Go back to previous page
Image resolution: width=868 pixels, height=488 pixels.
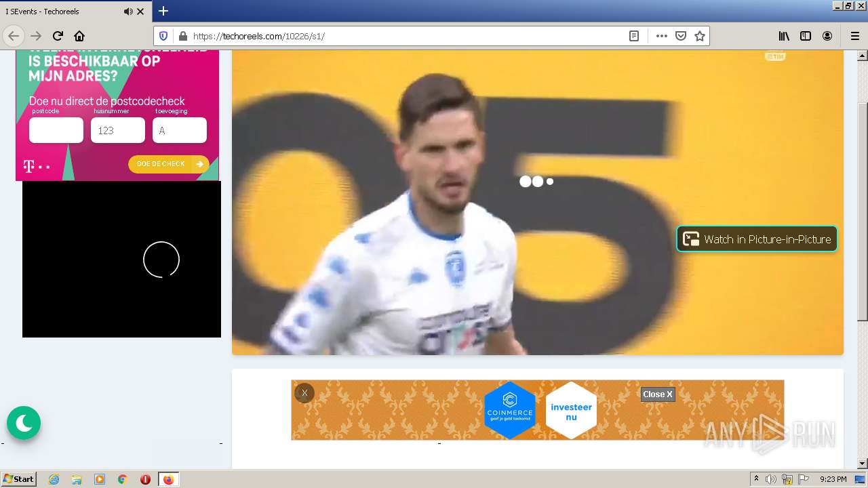click(14, 36)
